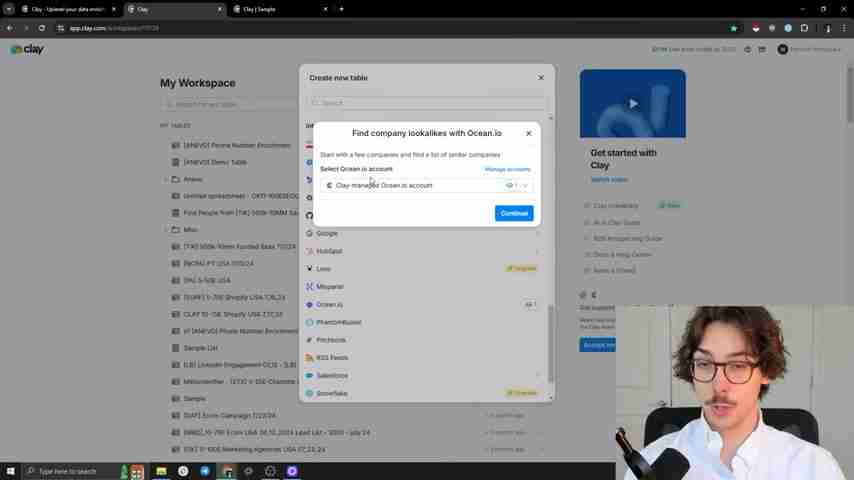
Task: Choose the Mixpanel source icon
Action: [310, 287]
